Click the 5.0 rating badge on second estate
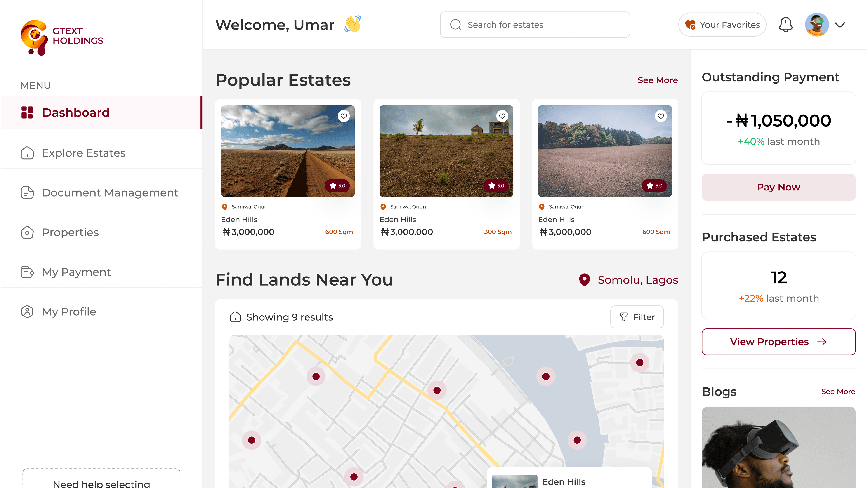 coord(496,185)
